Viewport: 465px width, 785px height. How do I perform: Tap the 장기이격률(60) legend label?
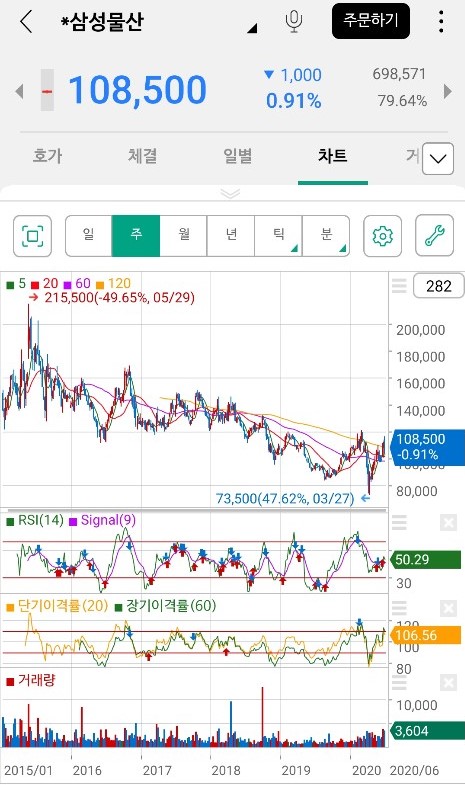coord(166,606)
